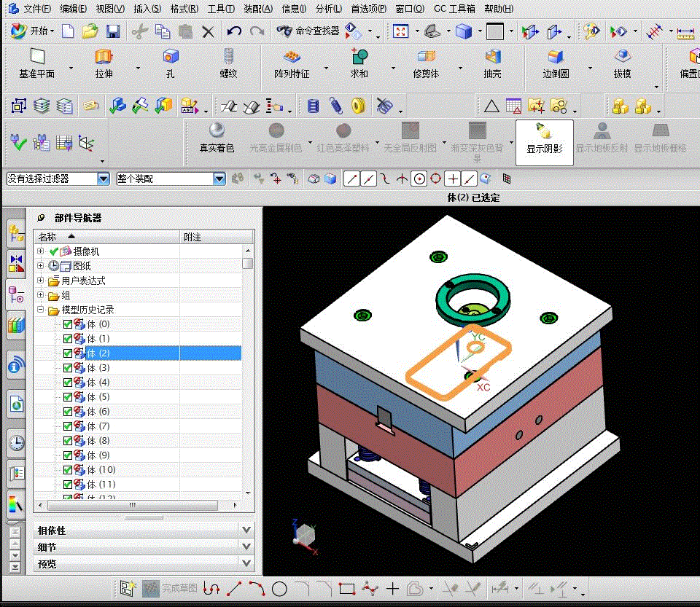
Task: Click the Point plus sketch tool
Action: 392,590
